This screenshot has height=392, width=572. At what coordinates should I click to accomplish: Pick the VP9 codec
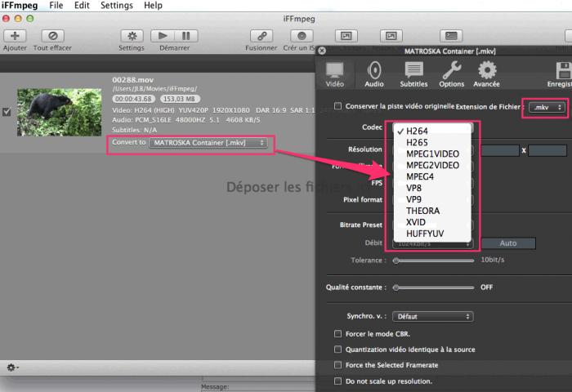[x=432, y=199]
